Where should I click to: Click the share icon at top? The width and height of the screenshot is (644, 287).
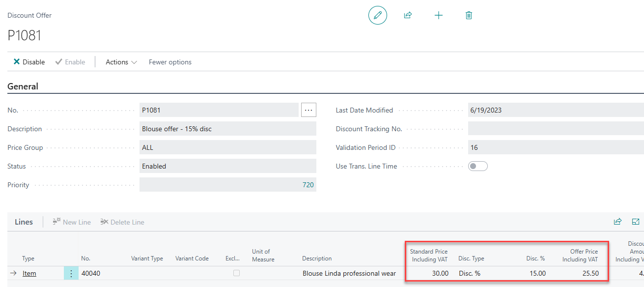[x=408, y=16]
